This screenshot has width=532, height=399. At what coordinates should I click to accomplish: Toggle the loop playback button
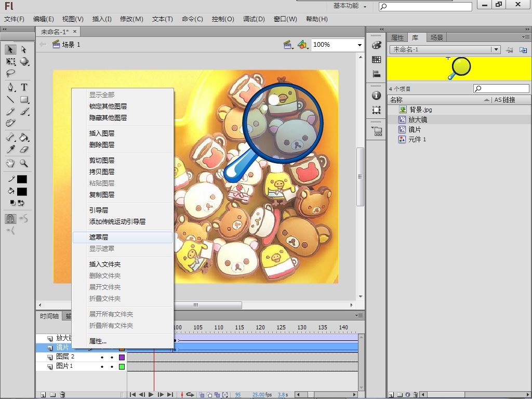click(190, 395)
